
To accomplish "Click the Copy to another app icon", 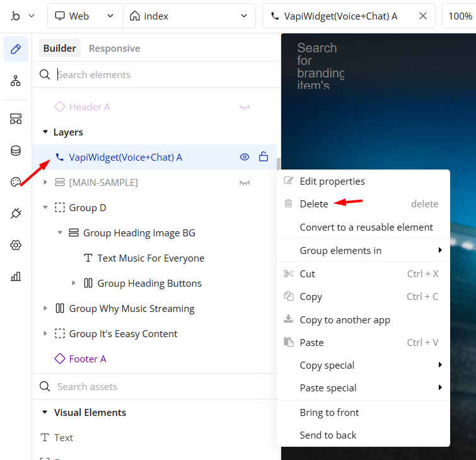I will click(x=288, y=319).
